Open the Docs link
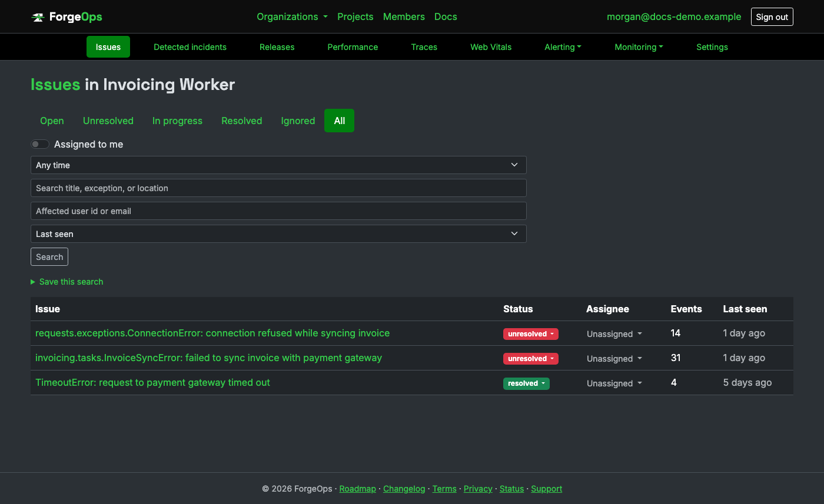Image resolution: width=824 pixels, height=504 pixels. [x=446, y=16]
